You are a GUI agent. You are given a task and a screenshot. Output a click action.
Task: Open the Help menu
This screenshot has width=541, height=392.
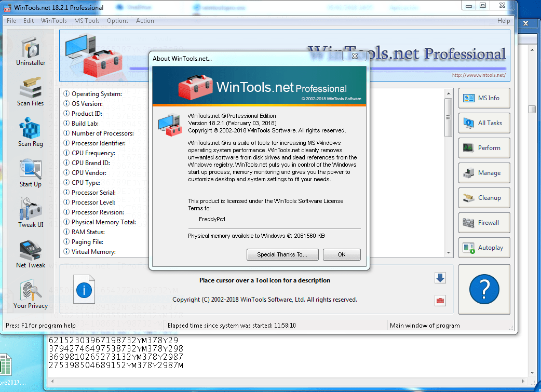point(504,21)
